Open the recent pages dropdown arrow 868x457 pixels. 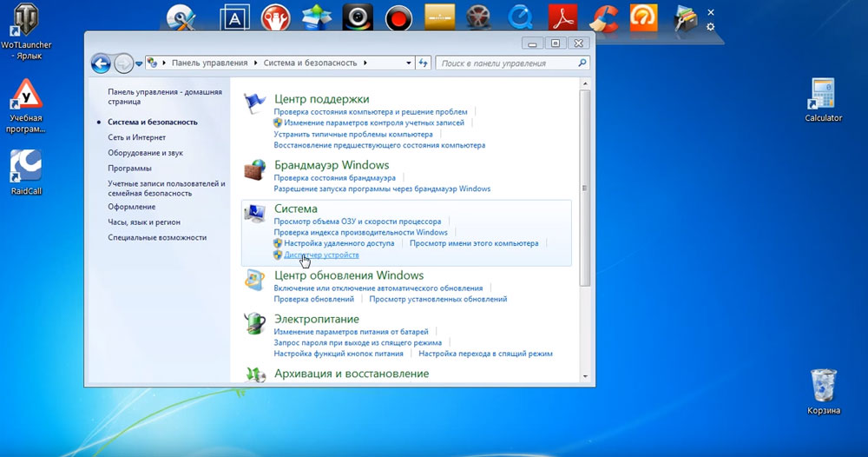pos(139,63)
